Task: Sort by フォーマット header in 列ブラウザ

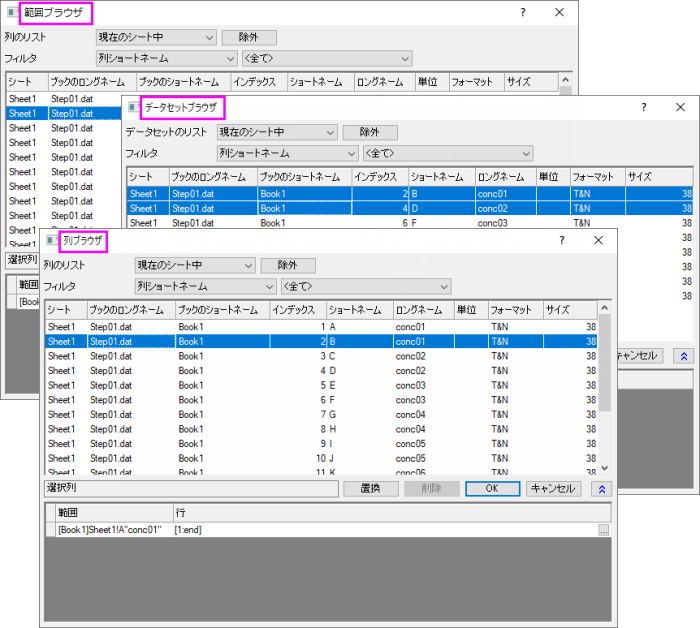Action: pos(516,310)
